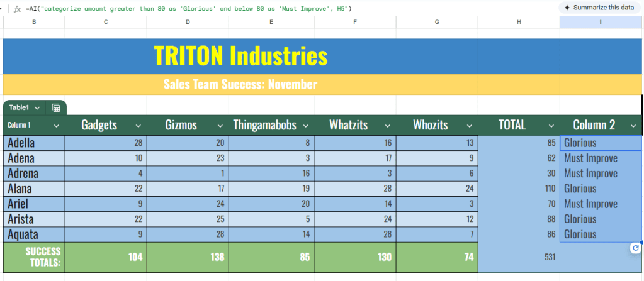Select column header I
Image resolution: width=644 pixels, height=281 pixels.
(601, 22)
